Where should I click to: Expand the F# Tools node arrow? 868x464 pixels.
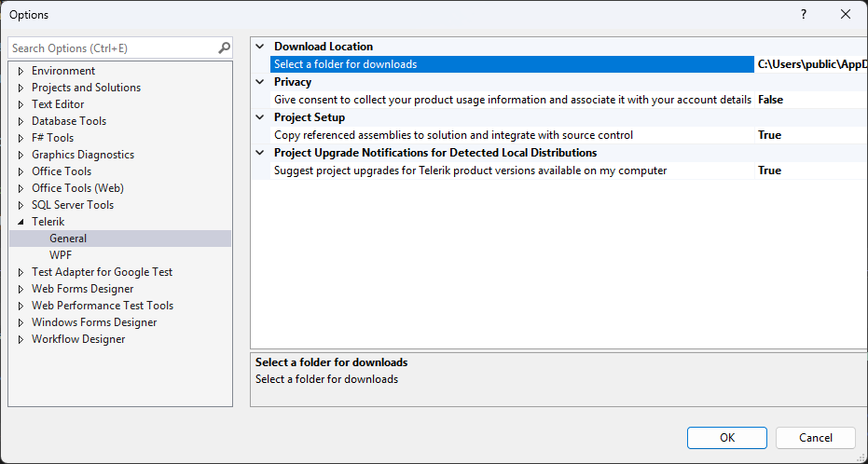click(21, 138)
